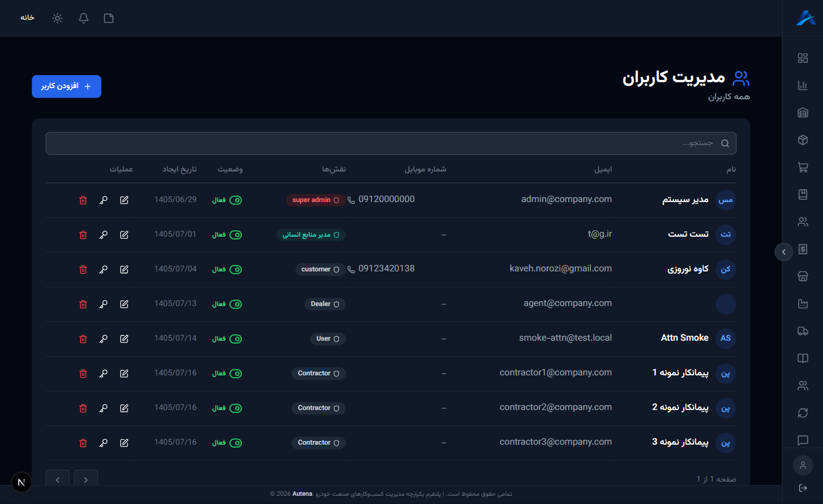The height and width of the screenshot is (504, 823).
Task: Delete the admin@company.com user via trash icon
Action: tap(83, 200)
